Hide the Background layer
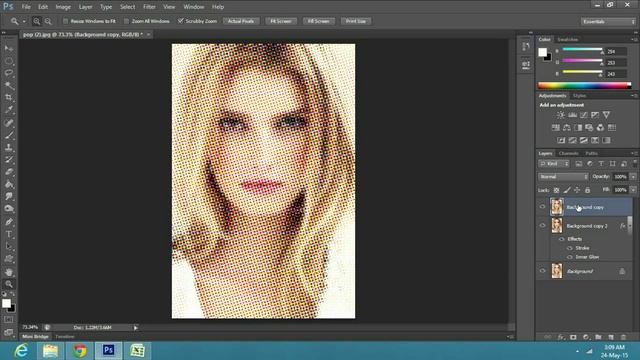Screen dimensions: 640x360 [542, 271]
